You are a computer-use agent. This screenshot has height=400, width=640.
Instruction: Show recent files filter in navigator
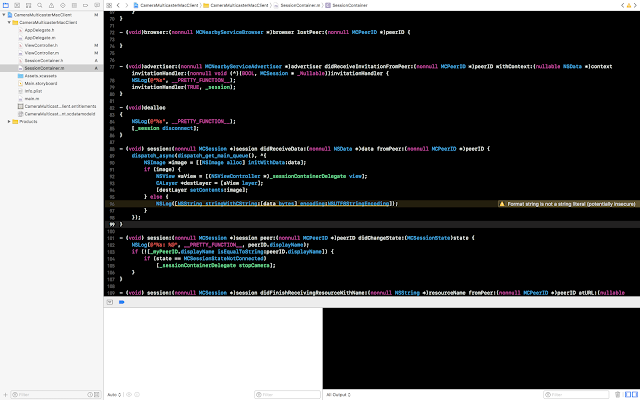90,395
